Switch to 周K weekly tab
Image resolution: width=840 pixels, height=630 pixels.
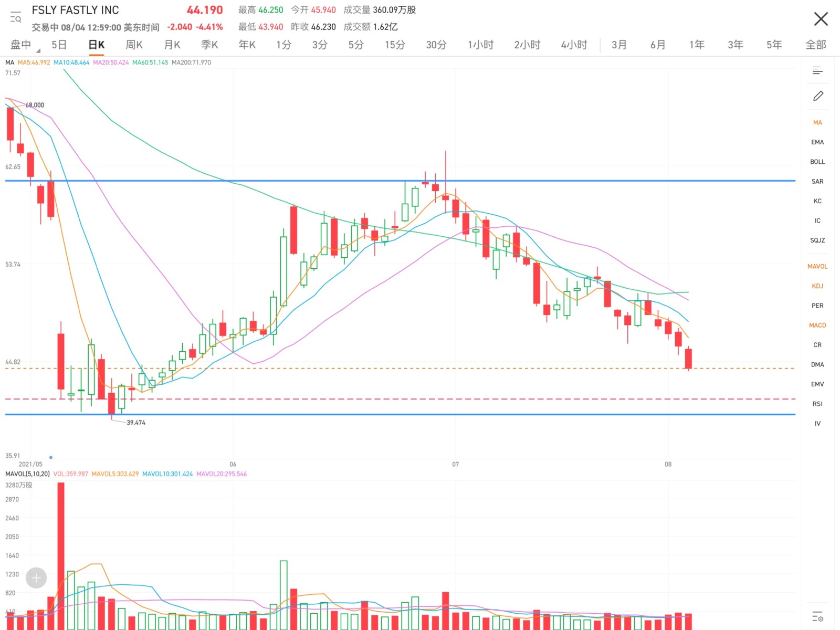tap(134, 45)
